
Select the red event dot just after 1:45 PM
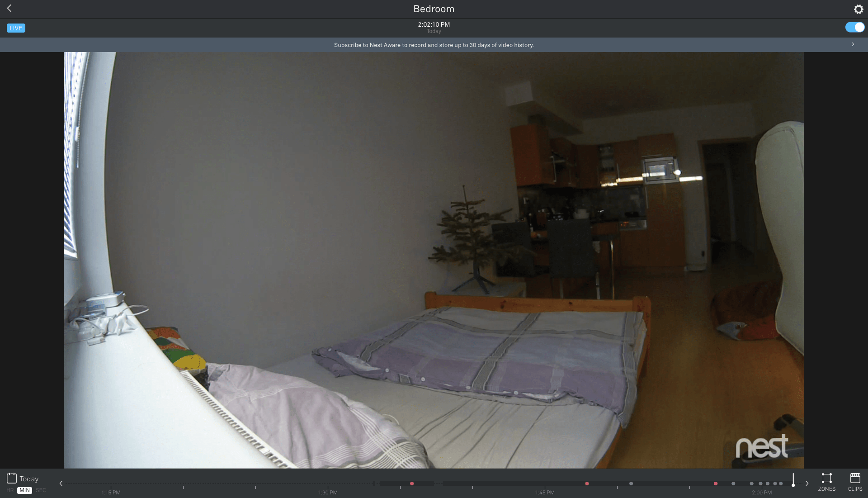pyautogui.click(x=587, y=484)
